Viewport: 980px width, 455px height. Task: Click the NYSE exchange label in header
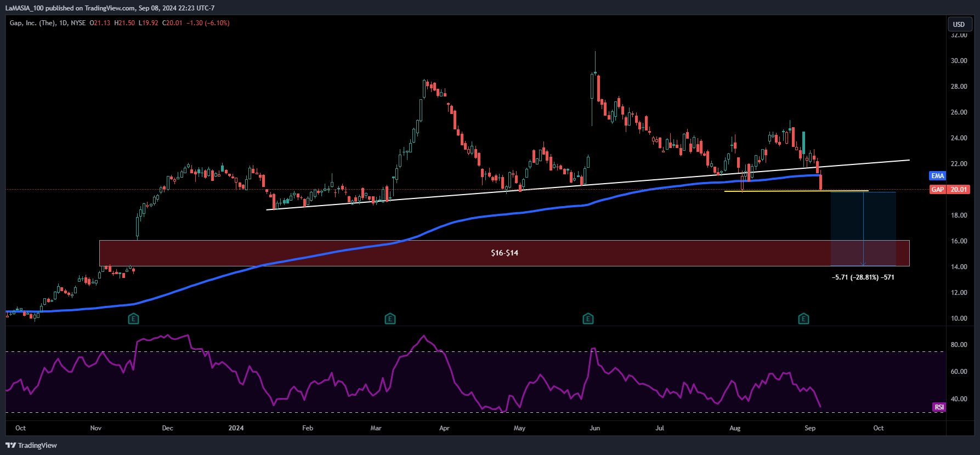(78, 23)
